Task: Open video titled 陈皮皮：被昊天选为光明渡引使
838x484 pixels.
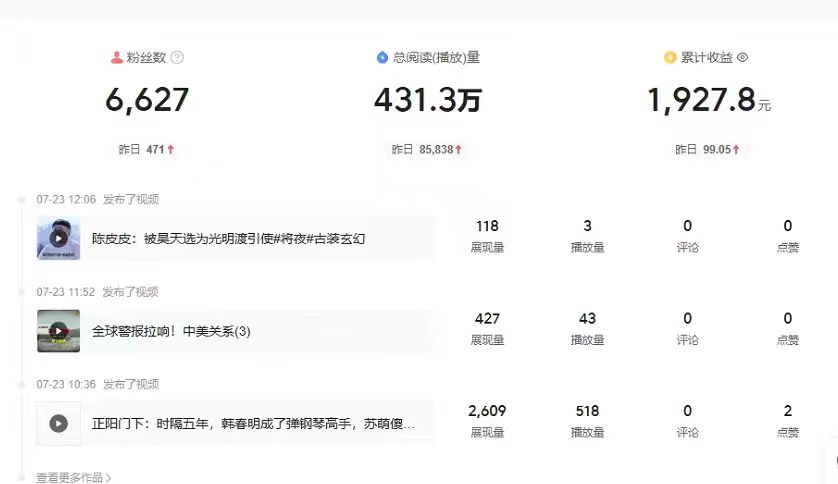Action: click(228, 239)
